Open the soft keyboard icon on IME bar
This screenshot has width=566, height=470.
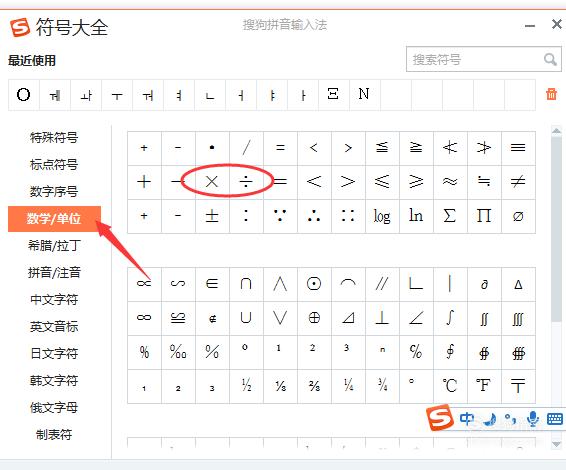tap(555, 419)
